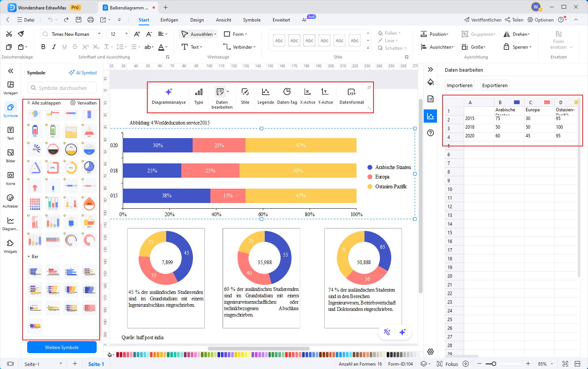This screenshot has height=369, width=588.
Task: Open the Design ribbon tab
Action: click(x=197, y=20)
